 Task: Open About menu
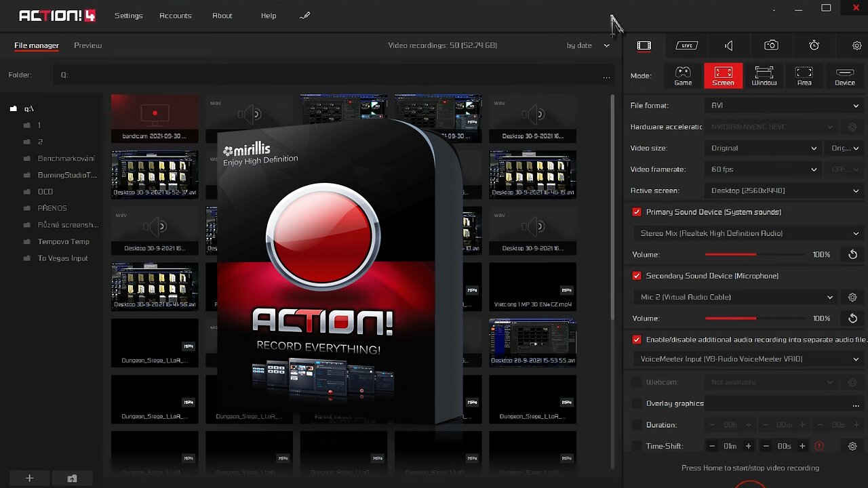(222, 16)
